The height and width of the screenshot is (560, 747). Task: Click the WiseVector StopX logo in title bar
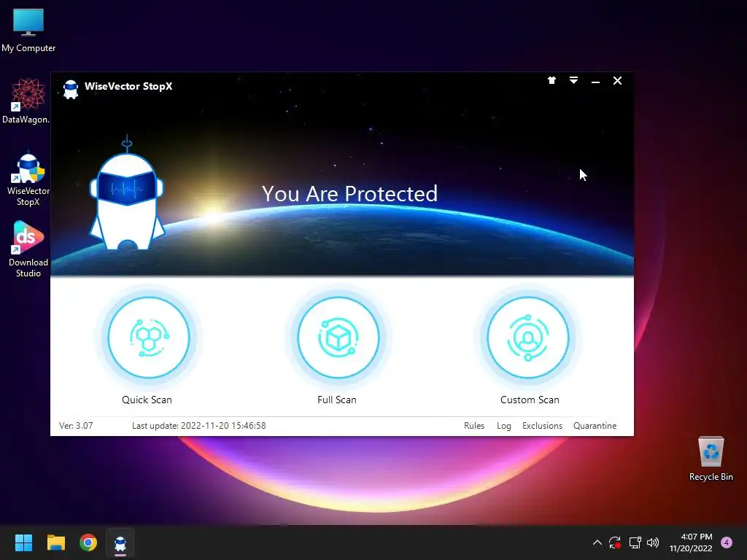[71, 89]
